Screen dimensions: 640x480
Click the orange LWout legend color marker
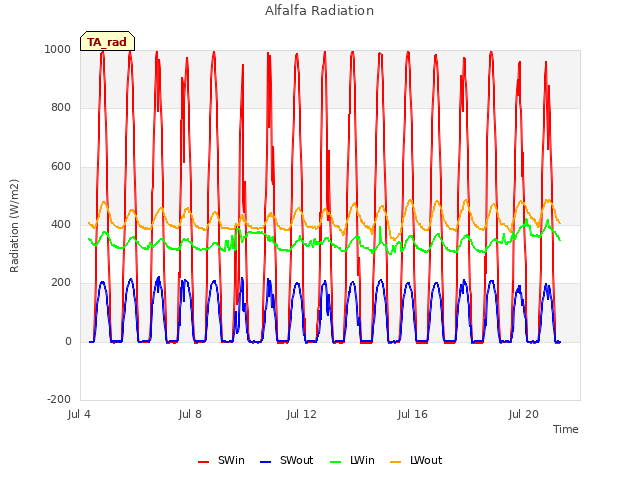(395, 462)
